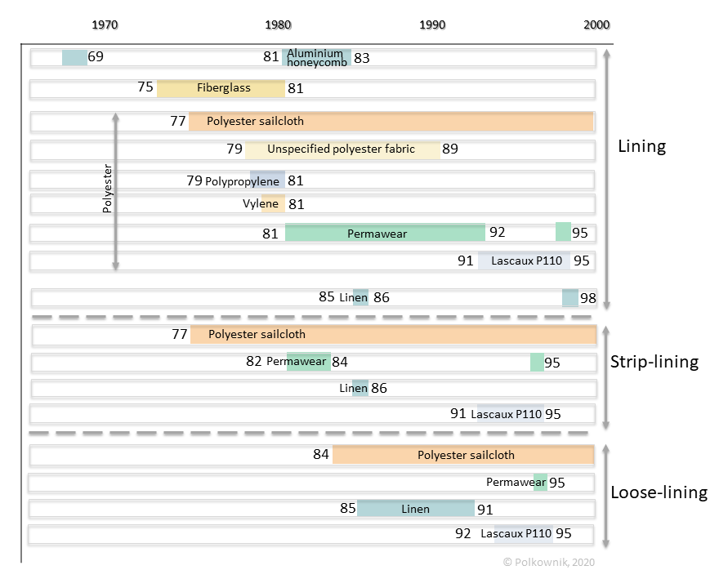This screenshot has width=728, height=588.
Task: Select the teal bar ending at 69
Action: (74, 58)
